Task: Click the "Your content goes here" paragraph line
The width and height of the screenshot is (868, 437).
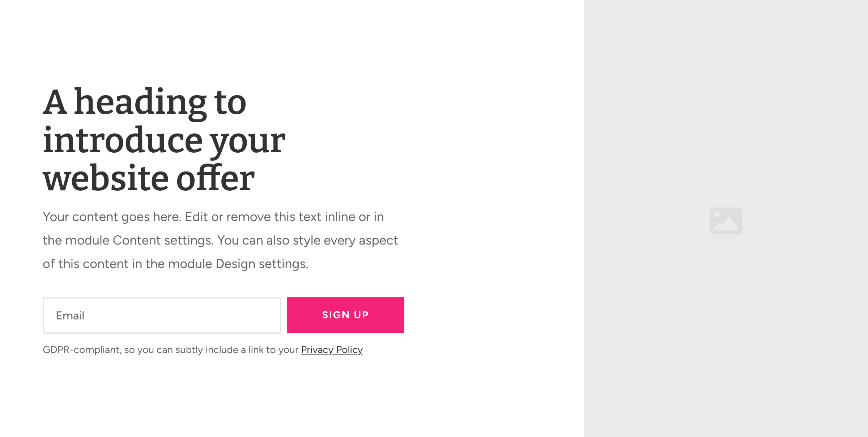Action: tap(213, 217)
